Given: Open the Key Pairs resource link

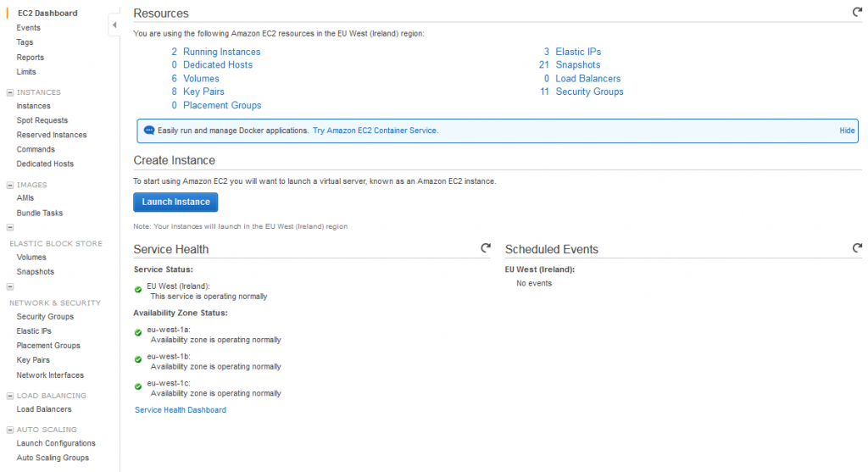Looking at the screenshot, I should point(203,92).
